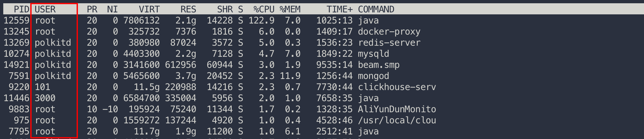Click the PID column header
This screenshot has width=644, height=139.
tap(22, 9)
